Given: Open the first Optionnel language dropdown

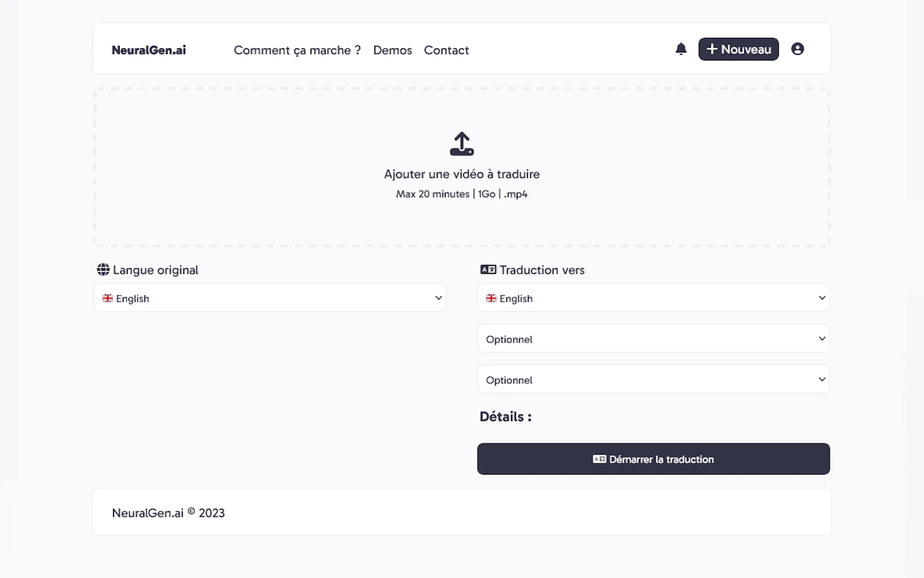Looking at the screenshot, I should point(653,339).
